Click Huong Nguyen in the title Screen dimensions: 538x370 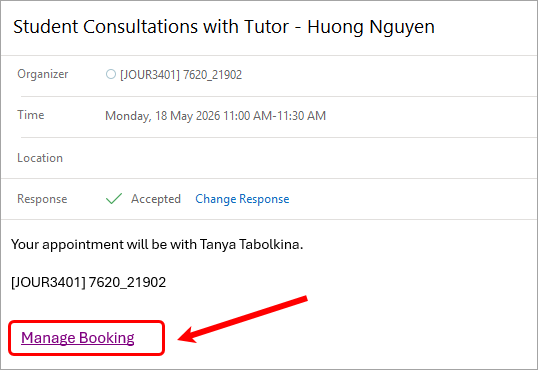(371, 27)
